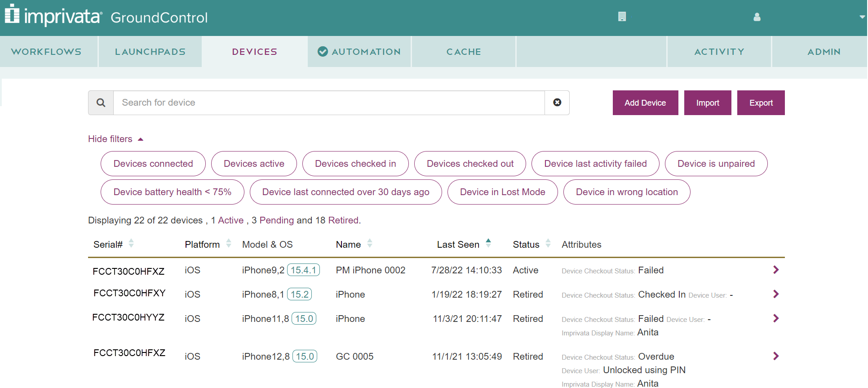Click the Add Device button

pyautogui.click(x=645, y=103)
